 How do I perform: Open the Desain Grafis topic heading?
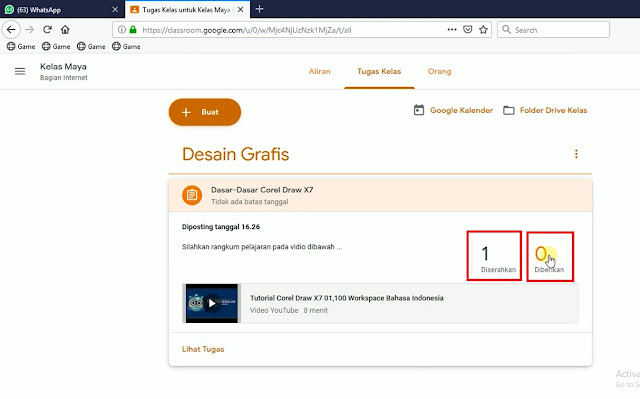coord(236,154)
